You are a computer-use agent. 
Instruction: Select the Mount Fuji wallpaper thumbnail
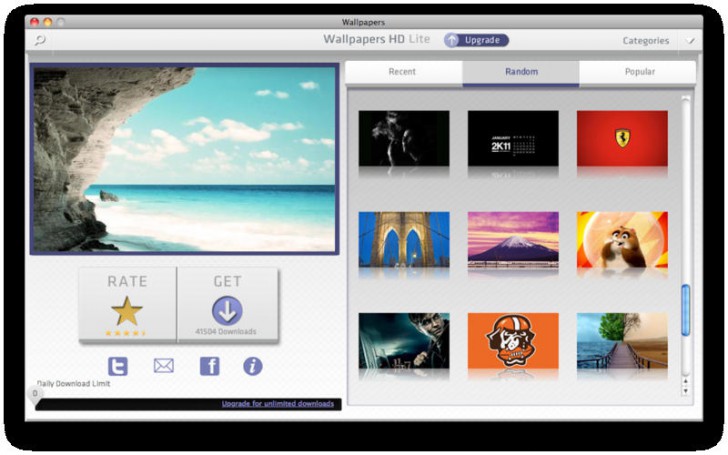click(x=513, y=240)
